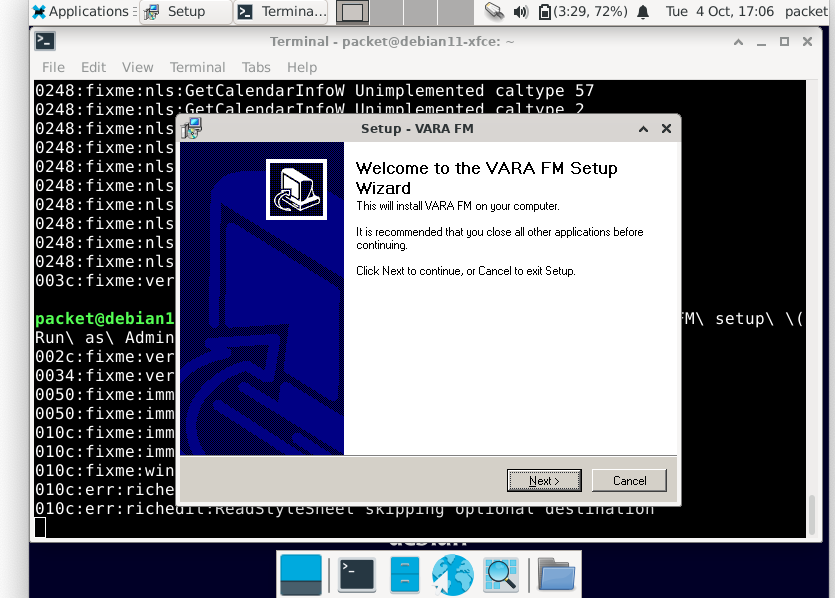Open notifications bell icon
Viewport: 835px width, 598px height.
(x=643, y=12)
